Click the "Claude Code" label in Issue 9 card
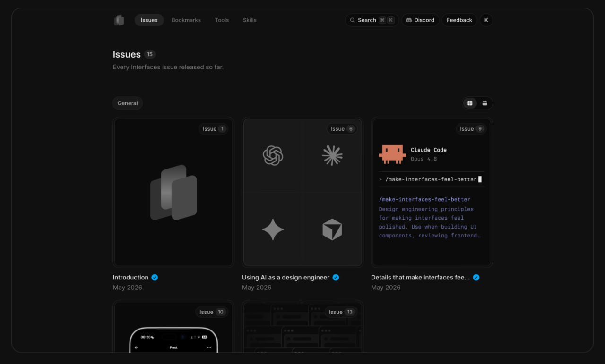The width and height of the screenshot is (605, 364). (x=429, y=150)
